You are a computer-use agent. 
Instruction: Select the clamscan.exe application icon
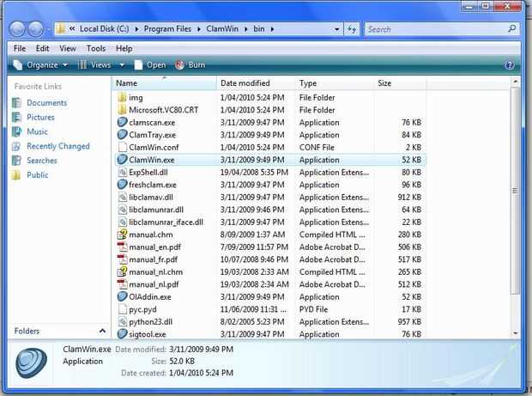[122, 122]
